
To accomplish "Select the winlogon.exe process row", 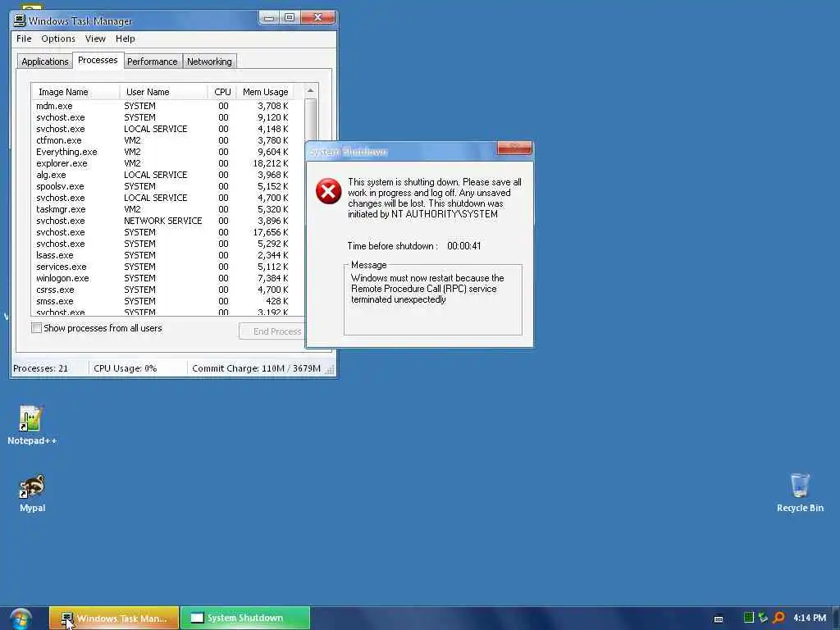I will pyautogui.click(x=162, y=279).
